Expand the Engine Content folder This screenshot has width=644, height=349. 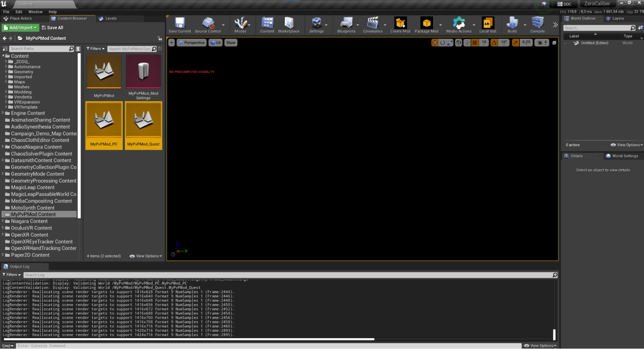[x=3, y=113]
